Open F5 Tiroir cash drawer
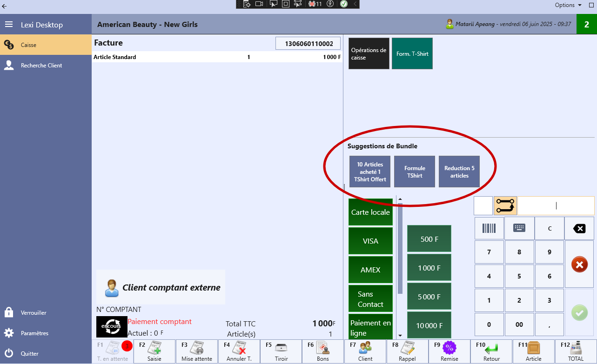This screenshot has width=597, height=364. 281,351
